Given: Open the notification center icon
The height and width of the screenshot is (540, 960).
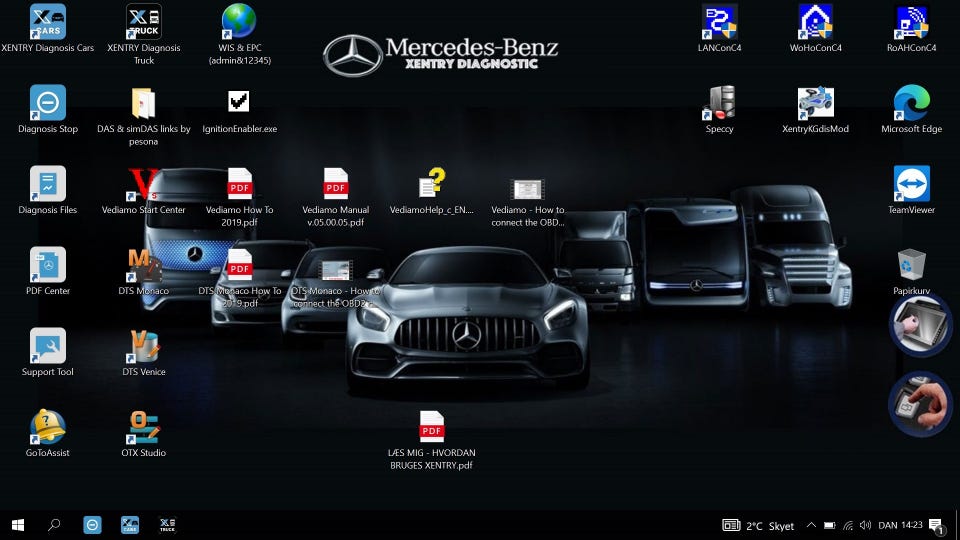Looking at the screenshot, I should 936,526.
